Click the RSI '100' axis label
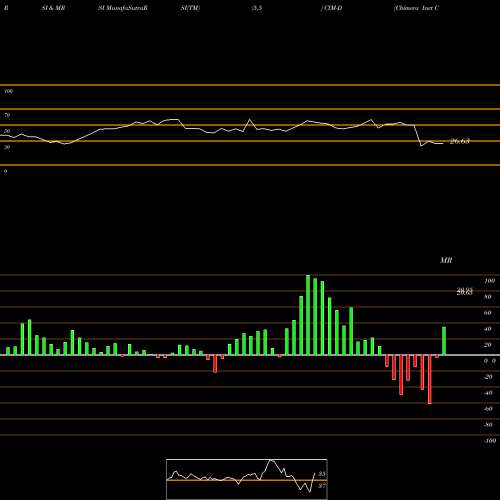 8,91
